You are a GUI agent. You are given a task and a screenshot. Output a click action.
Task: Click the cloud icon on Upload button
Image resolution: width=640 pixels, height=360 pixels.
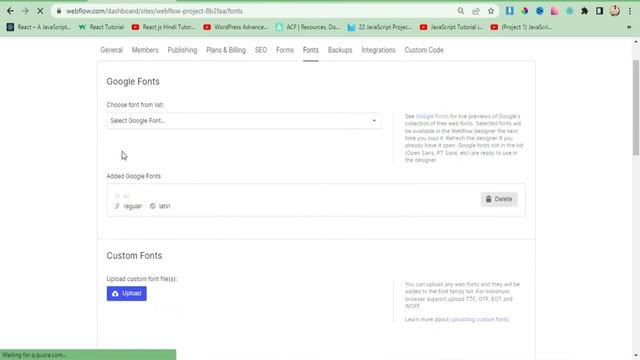[116, 293]
